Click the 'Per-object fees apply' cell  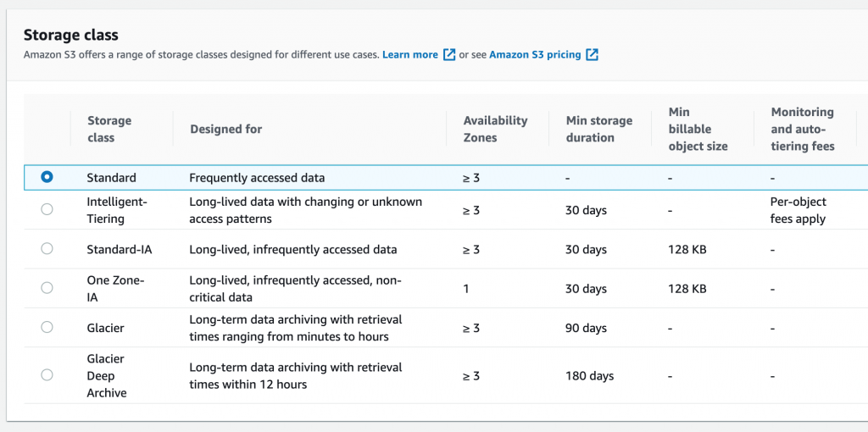click(x=798, y=210)
